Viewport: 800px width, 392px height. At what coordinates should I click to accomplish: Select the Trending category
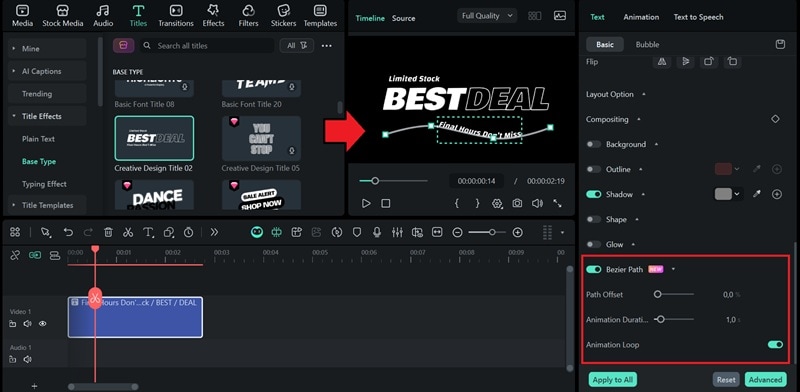[47, 93]
